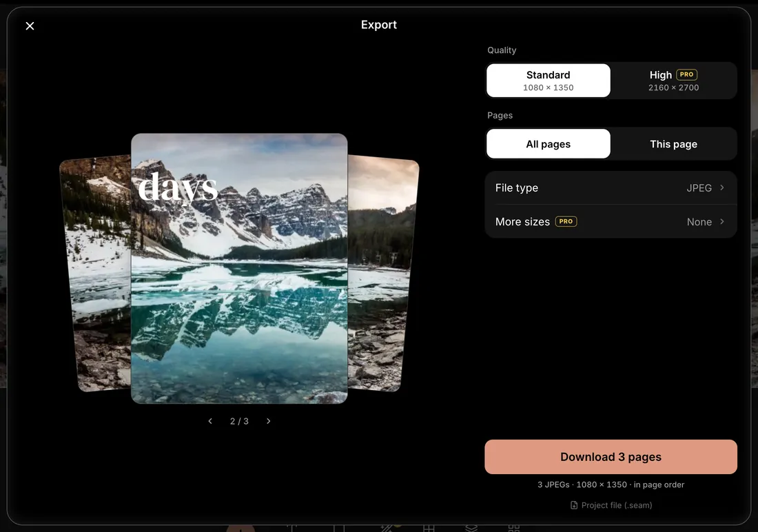Click chevron on File type row
The height and width of the screenshot is (532, 758).
pyautogui.click(x=721, y=187)
